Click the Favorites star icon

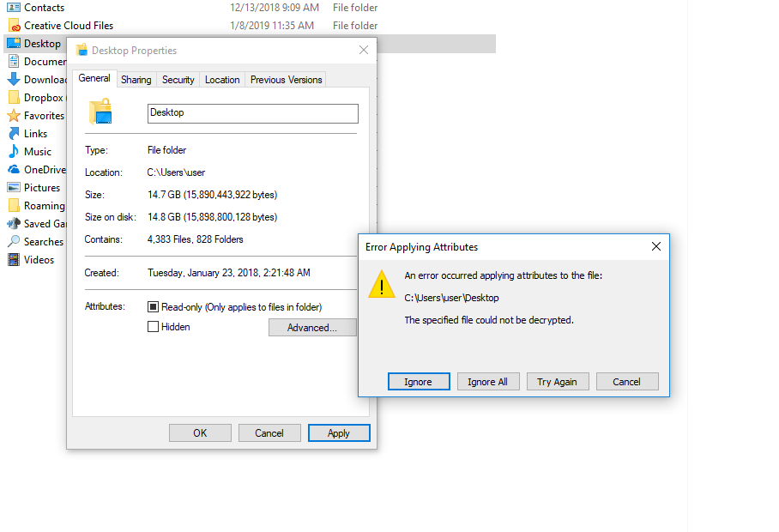[14, 116]
